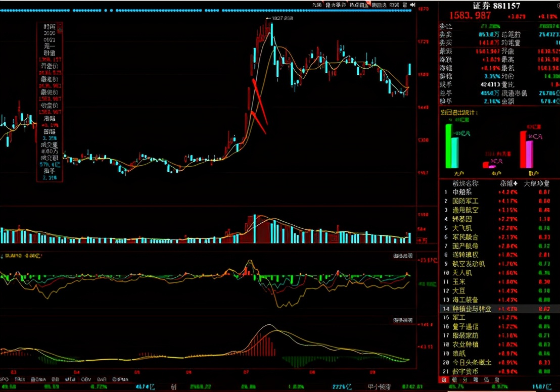This screenshot has height=392, width=560.
Task: Open 量子通信 sector row
Action: tap(500, 327)
